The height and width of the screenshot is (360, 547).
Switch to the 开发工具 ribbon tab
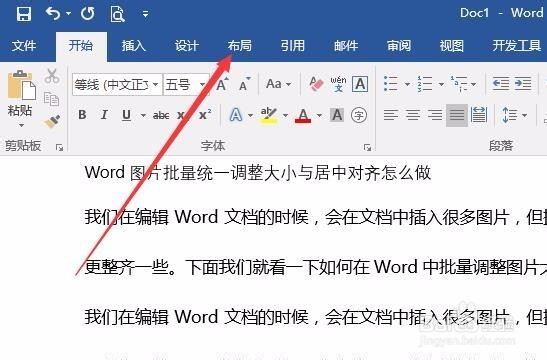517,46
